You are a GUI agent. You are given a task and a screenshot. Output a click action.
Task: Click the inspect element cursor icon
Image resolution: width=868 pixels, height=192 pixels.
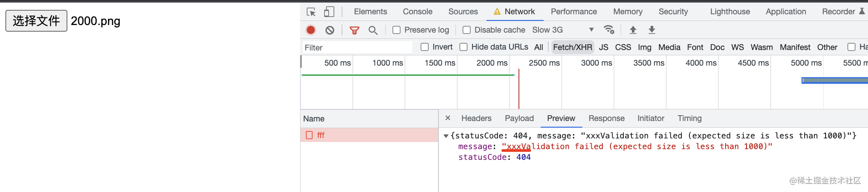click(x=311, y=12)
